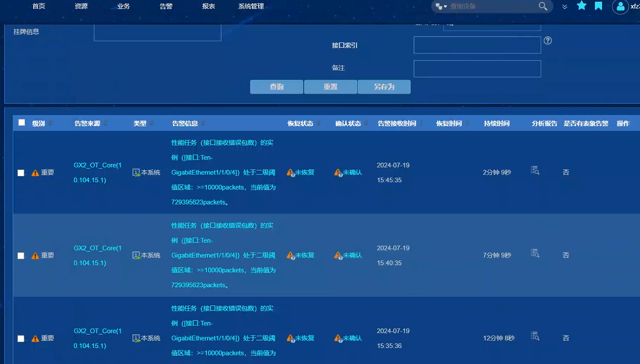
Task: Toggle the select-all checkbox in table header
Action: [22, 122]
